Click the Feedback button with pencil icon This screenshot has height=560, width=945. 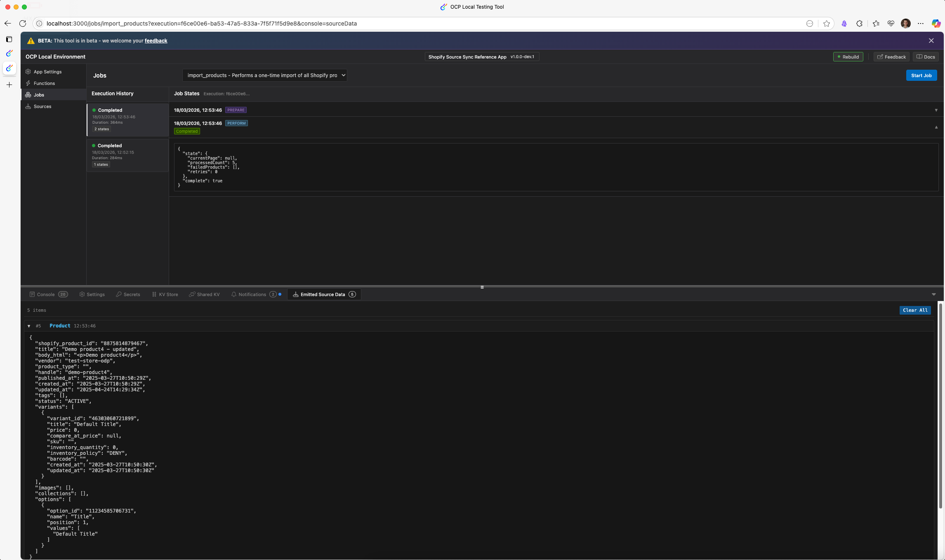891,57
